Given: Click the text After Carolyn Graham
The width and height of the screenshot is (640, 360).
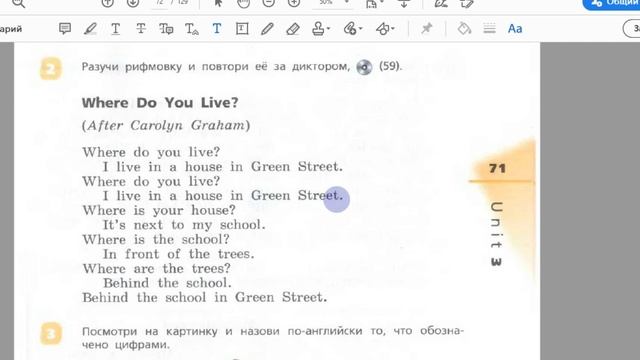Looking at the screenshot, I should (166, 125).
